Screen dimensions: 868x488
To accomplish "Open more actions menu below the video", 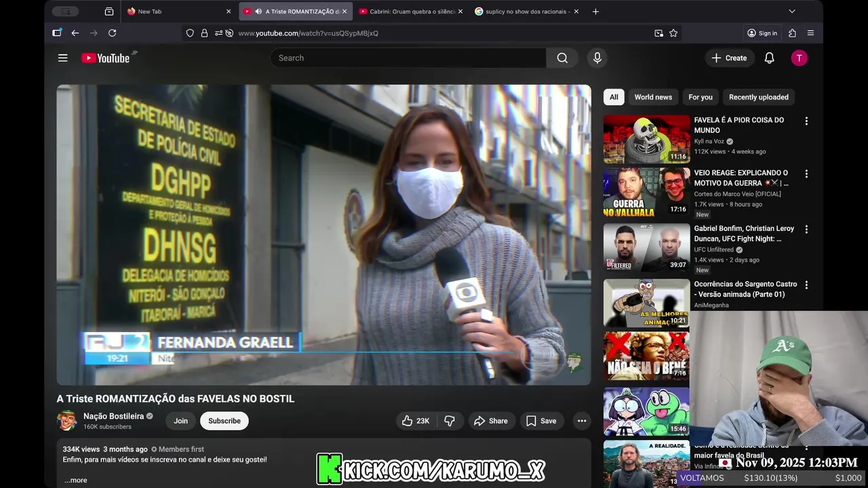I will coord(582,421).
